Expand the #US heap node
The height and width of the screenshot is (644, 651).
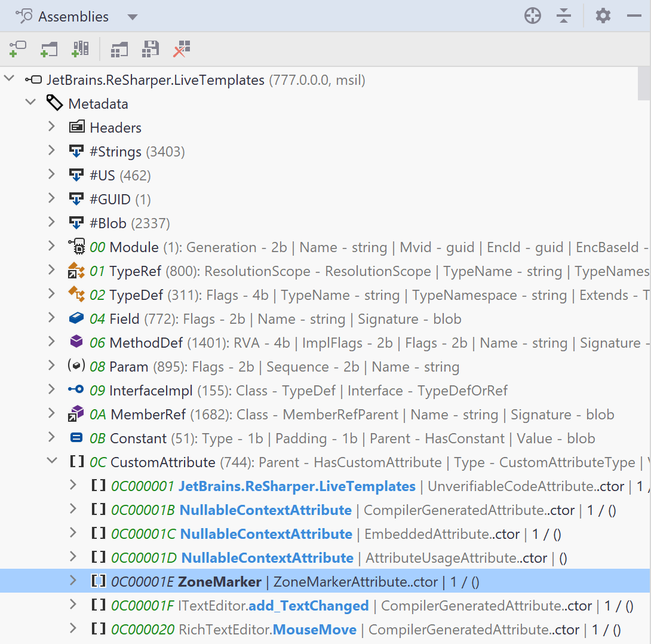click(52, 174)
